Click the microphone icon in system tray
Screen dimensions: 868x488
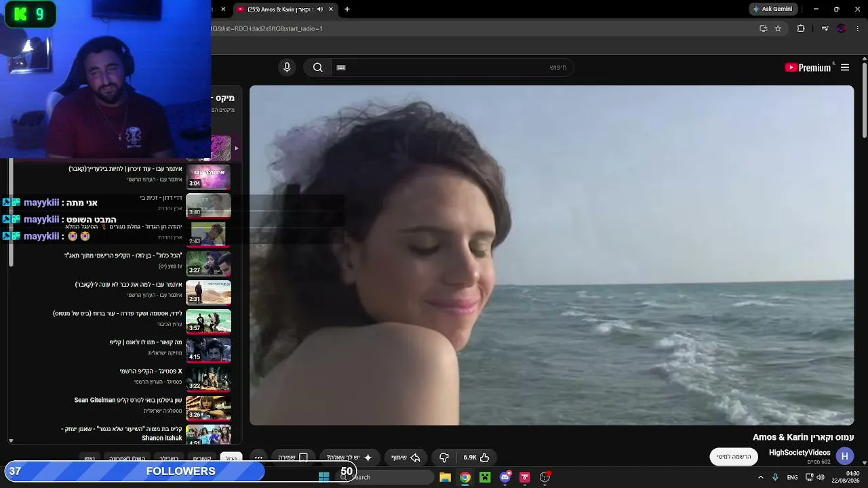[775, 477]
